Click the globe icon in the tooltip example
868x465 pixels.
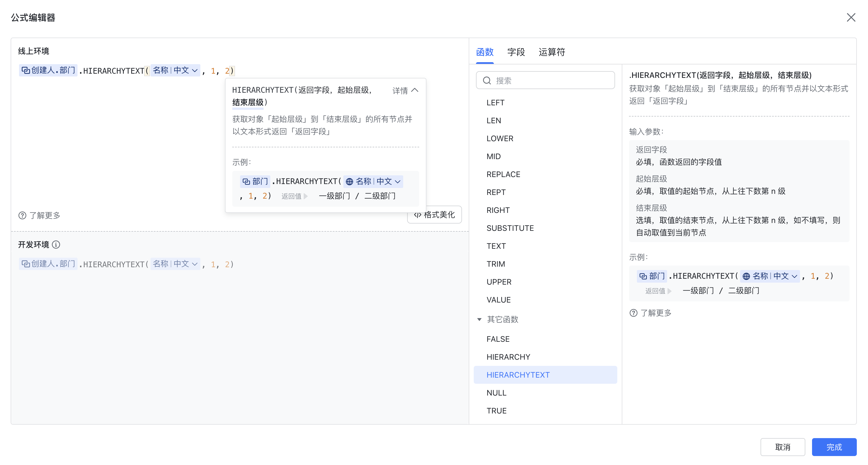point(349,182)
